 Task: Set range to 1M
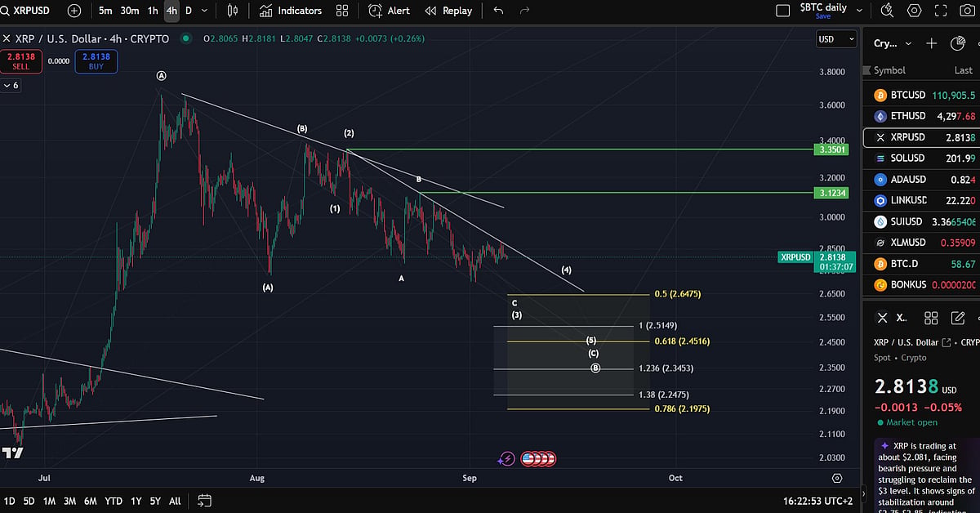(49, 501)
